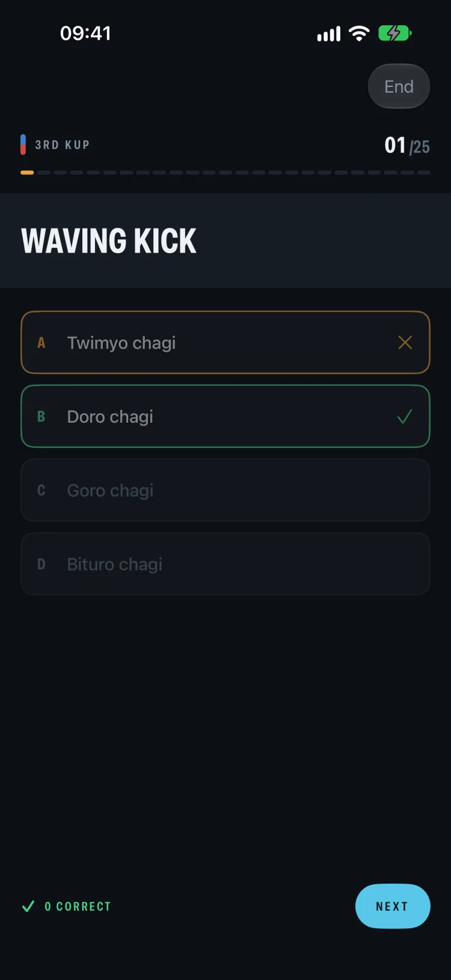Image resolution: width=451 pixels, height=980 pixels.
Task: Tap the red X icon on Twimyo chagi
Action: pyautogui.click(x=405, y=343)
